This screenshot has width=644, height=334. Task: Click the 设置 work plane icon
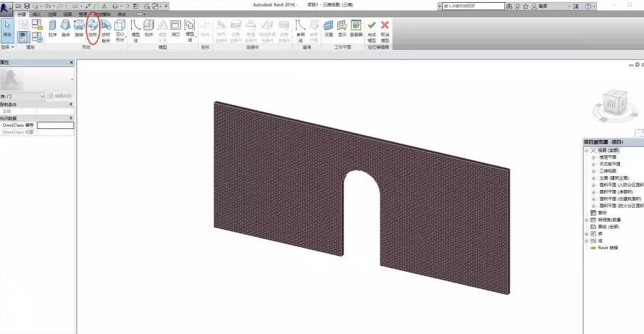(x=329, y=28)
